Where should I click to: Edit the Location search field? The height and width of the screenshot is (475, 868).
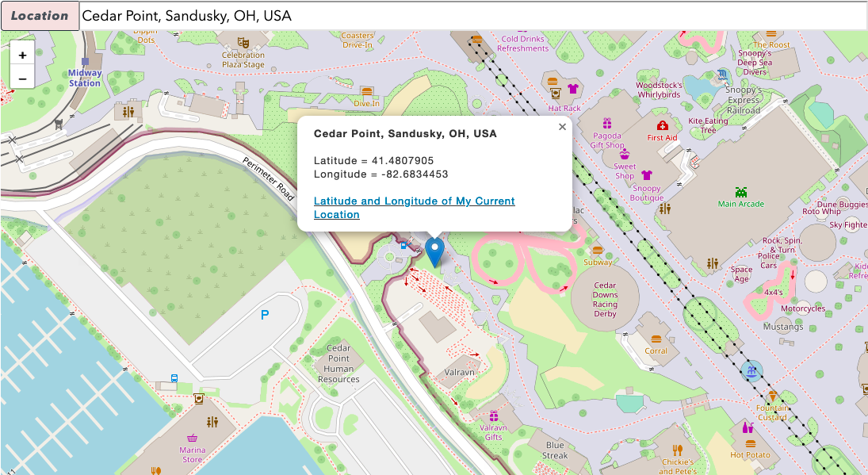473,16
